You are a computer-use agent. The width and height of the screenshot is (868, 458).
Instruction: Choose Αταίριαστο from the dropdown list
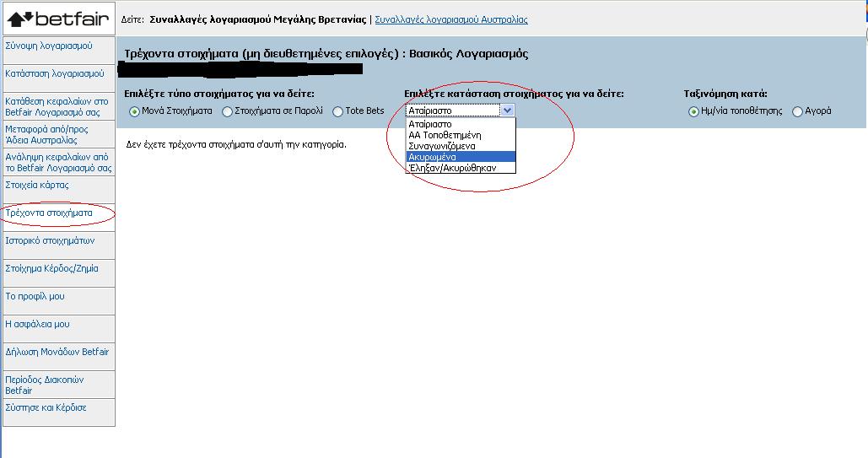pyautogui.click(x=461, y=124)
